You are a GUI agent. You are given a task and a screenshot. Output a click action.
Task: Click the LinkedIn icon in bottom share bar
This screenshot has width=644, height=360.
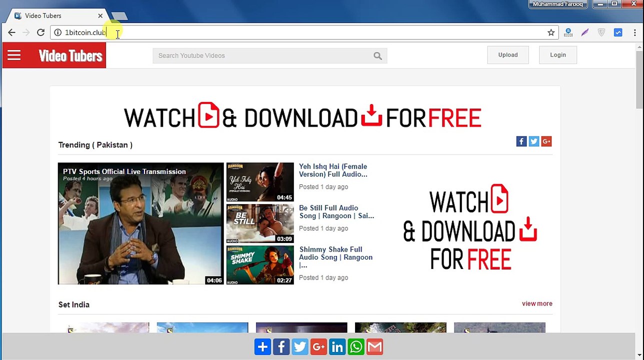[x=337, y=347]
